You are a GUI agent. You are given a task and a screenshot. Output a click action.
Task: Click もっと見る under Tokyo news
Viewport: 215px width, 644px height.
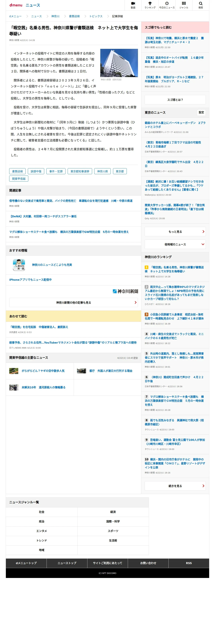click(175, 232)
